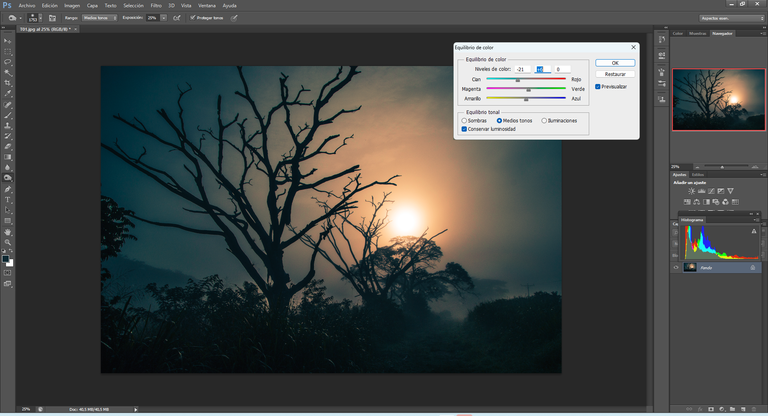The height and width of the screenshot is (416, 768).
Task: Select the Brush tool
Action: [7, 115]
